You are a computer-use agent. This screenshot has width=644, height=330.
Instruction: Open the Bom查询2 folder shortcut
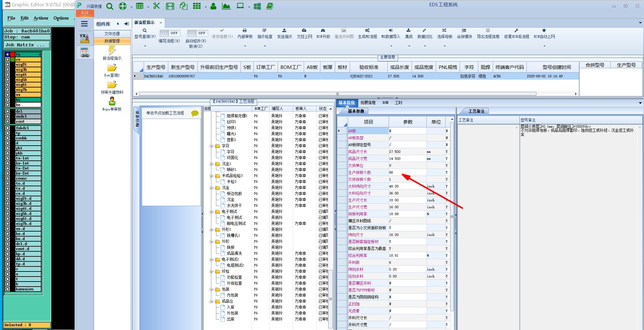click(112, 70)
